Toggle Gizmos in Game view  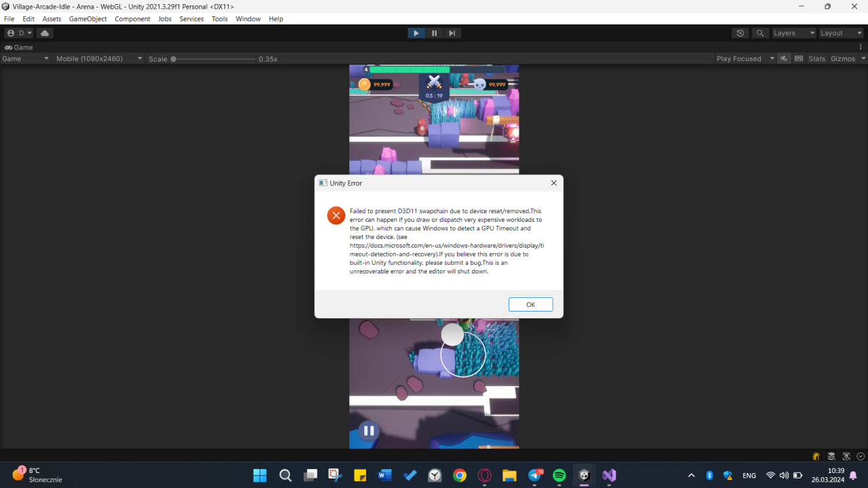[x=843, y=58]
